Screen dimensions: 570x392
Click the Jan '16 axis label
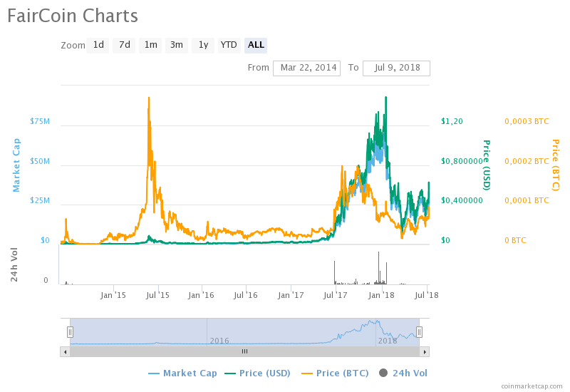tap(201, 295)
